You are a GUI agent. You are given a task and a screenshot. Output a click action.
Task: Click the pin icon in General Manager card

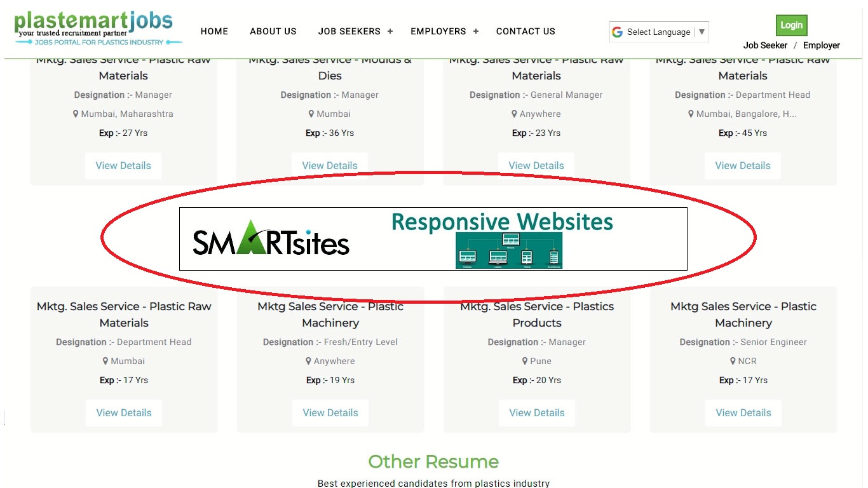(515, 114)
